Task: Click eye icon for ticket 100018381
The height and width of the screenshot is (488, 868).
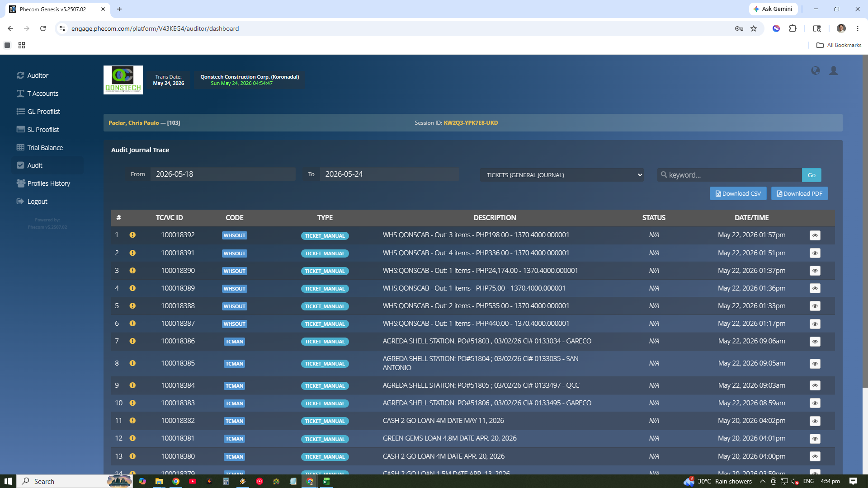Action: click(x=815, y=439)
